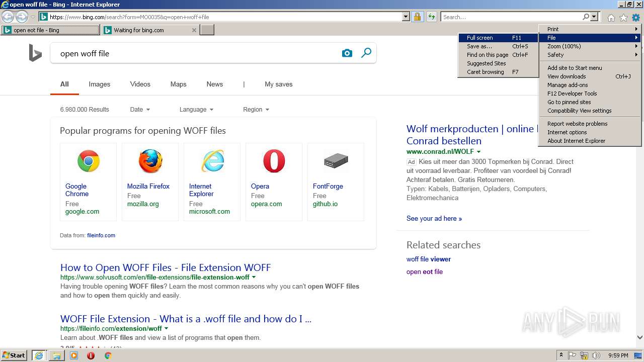Select Images search tab
The height and width of the screenshot is (362, 644).
[x=100, y=84]
